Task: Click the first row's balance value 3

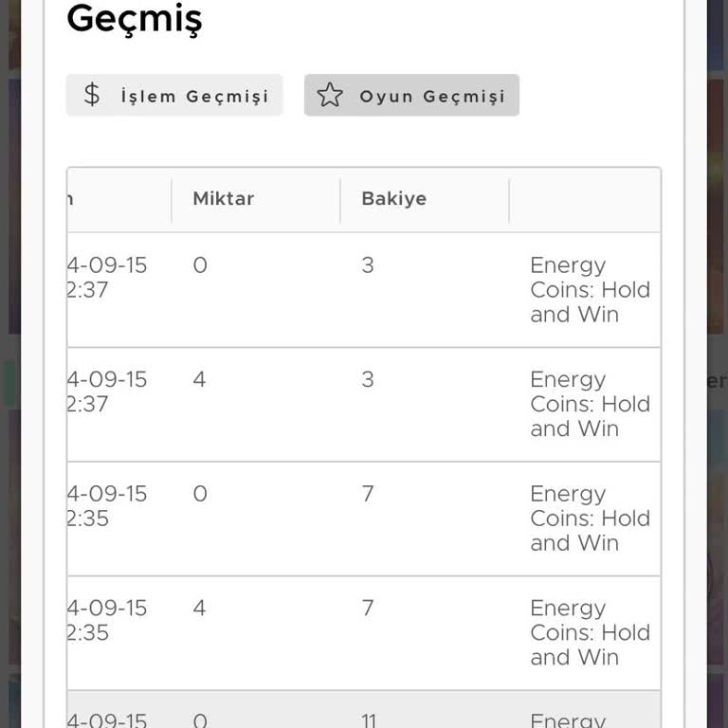Action: 368,265
